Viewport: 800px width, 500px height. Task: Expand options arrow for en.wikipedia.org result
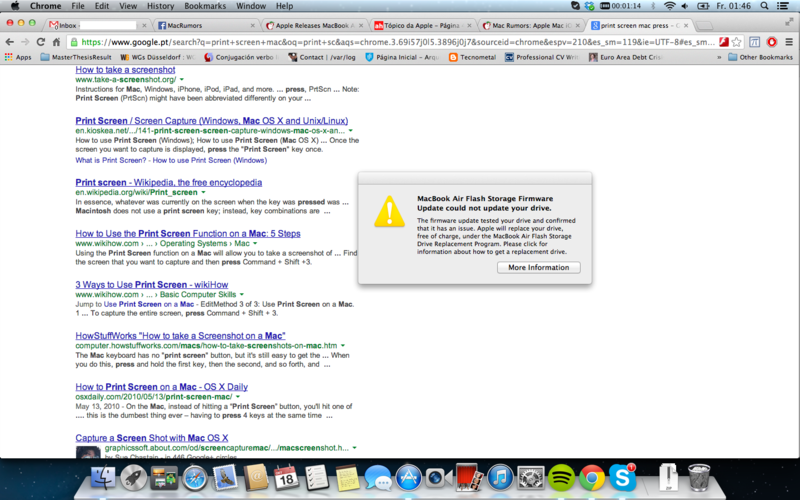tap(203, 192)
